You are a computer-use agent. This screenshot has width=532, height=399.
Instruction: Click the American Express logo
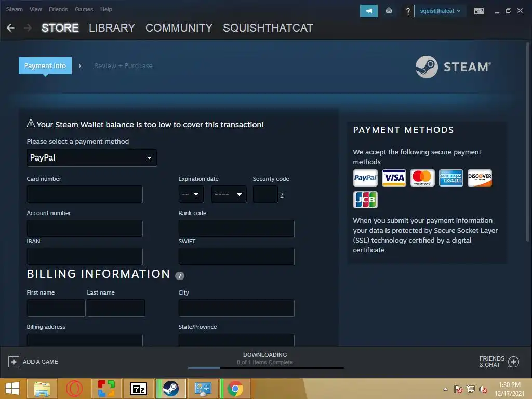[x=451, y=178]
